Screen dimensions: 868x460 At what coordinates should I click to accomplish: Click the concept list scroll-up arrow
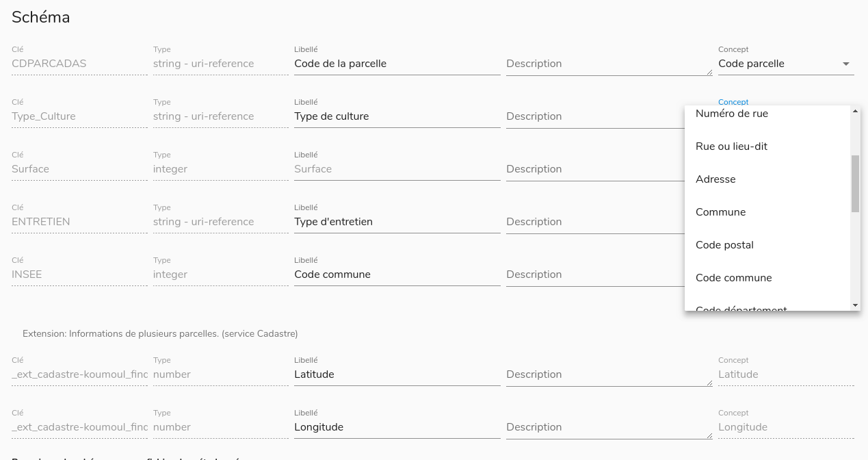click(x=855, y=111)
